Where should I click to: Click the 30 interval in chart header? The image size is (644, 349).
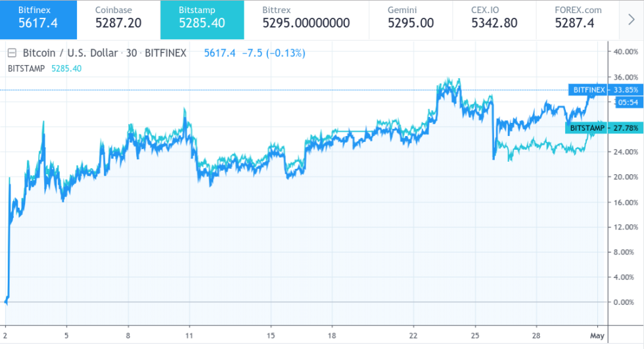click(x=131, y=53)
